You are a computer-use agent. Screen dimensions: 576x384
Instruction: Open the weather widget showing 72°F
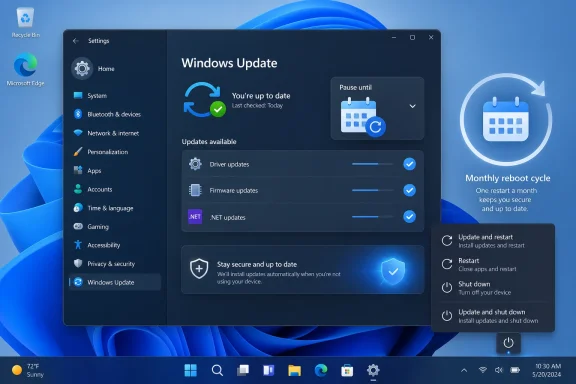pyautogui.click(x=28, y=370)
